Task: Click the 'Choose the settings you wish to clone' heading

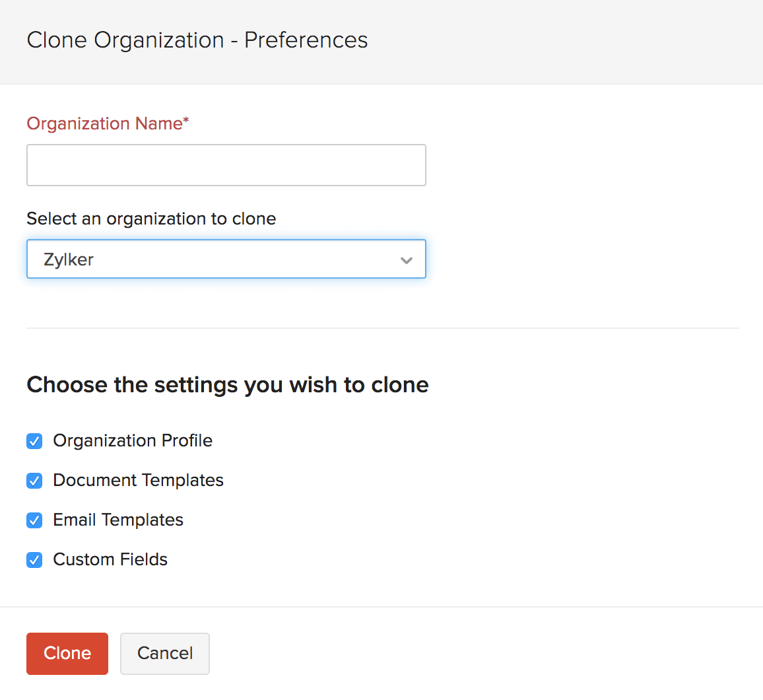Action: pos(228,384)
